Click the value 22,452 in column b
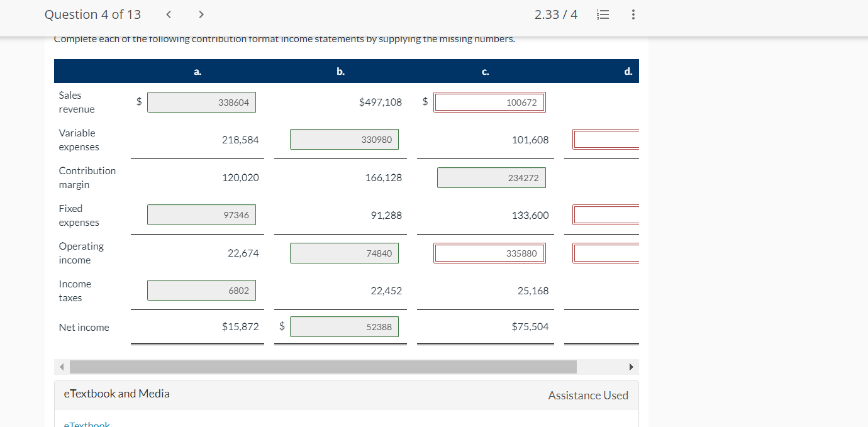The width and height of the screenshot is (868, 427). [386, 291]
